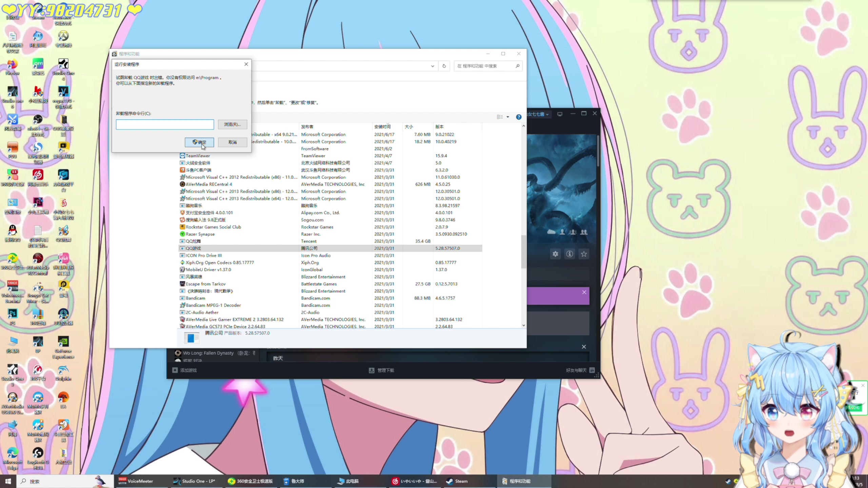Click the Steam settings gear icon
Image resolution: width=868 pixels, height=488 pixels.
(x=555, y=254)
